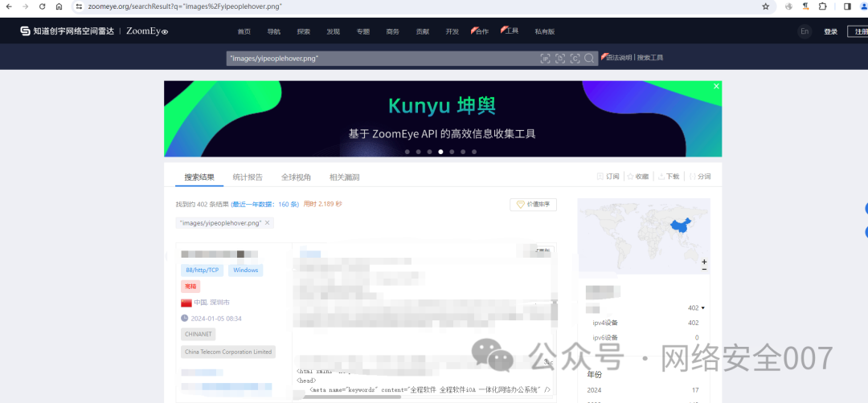868x403 pixels.
Task: Open the 导航 menu item
Action: click(274, 31)
